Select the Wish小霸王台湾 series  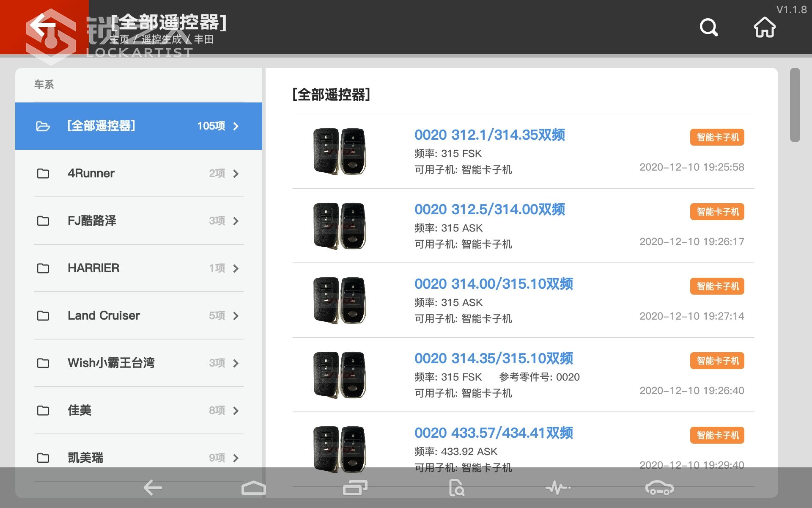tap(139, 363)
